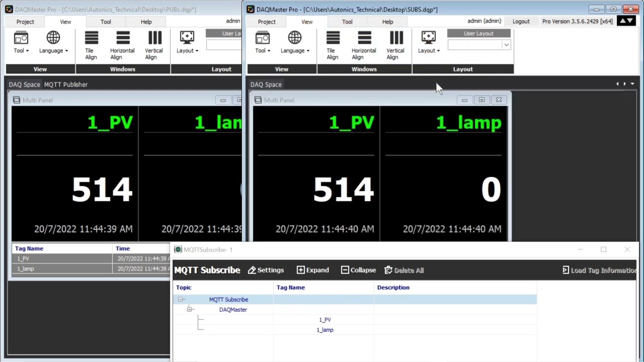
Task: Click Topic column header
Action: 223,288
